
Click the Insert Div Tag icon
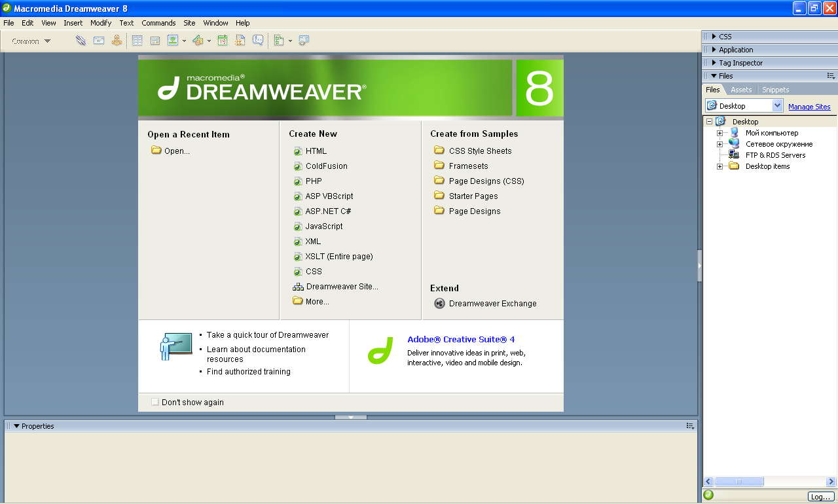[155, 41]
